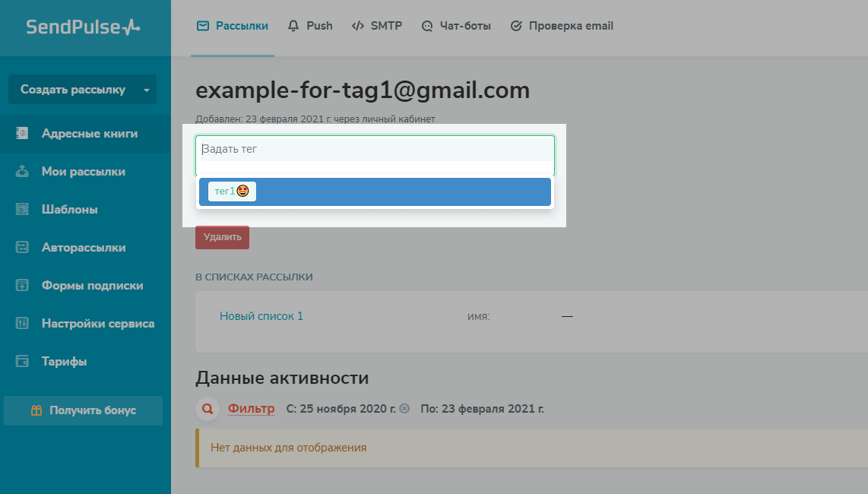The image size is (868, 494).
Task: Switch to the Push tab
Action: click(x=310, y=26)
